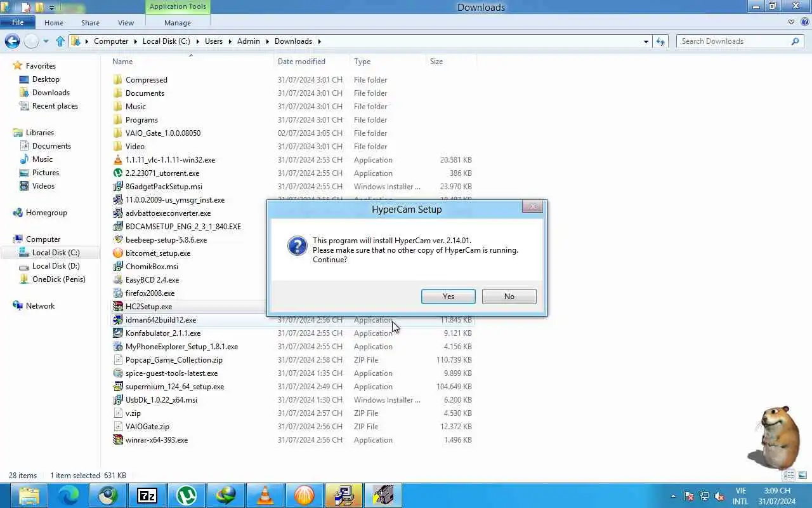Expand the arrow after Admin breadcrumb

point(267,41)
